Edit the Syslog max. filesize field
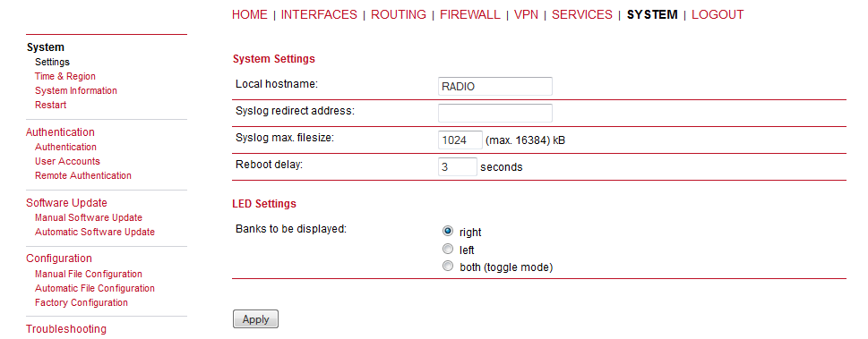This screenshot has width=868, height=339. pyautogui.click(x=460, y=140)
